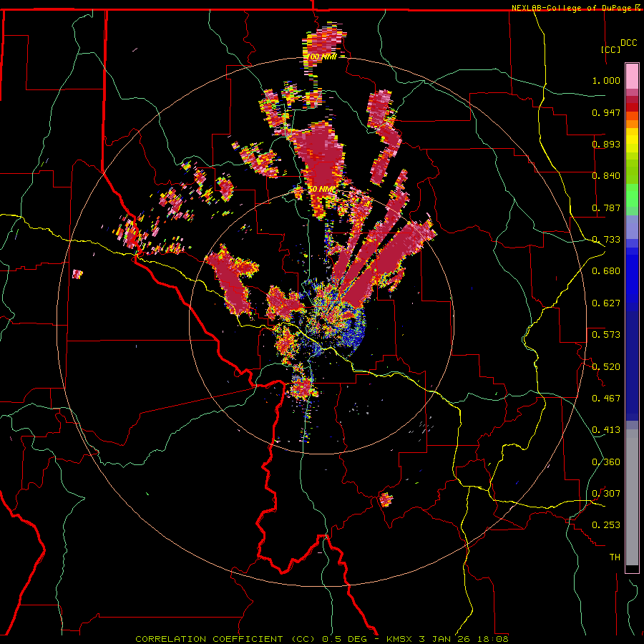Click the 0.413 legend value
This screenshot has height=644, width=644.
(606, 430)
